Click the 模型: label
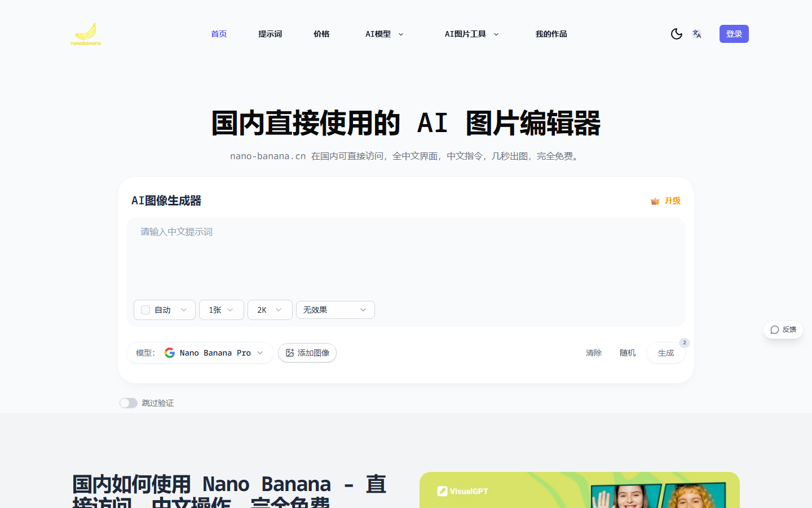 point(145,353)
